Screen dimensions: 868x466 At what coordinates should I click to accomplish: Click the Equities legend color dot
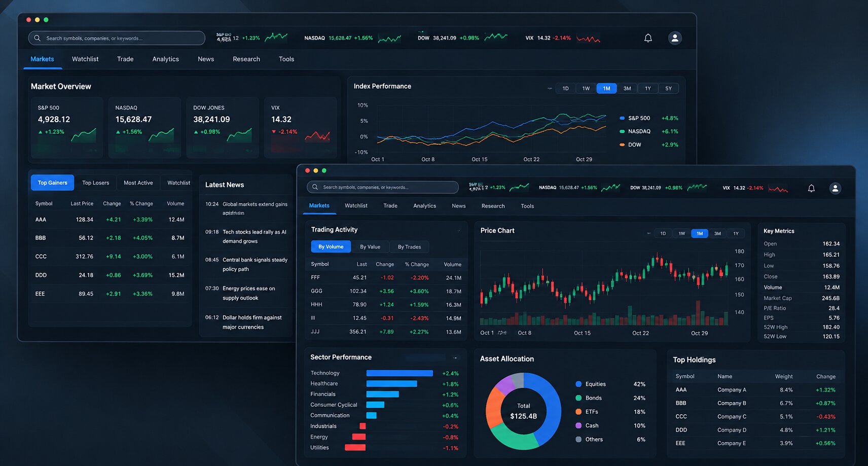[578, 384]
